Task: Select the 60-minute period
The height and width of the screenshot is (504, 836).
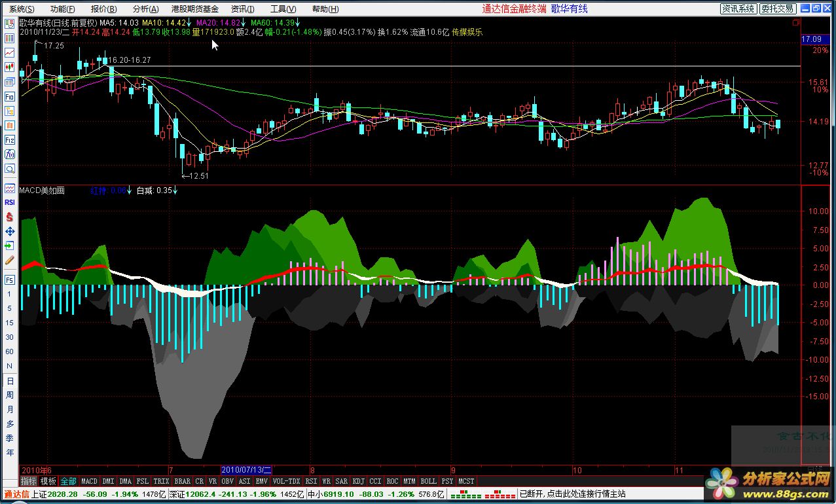Action: click(x=10, y=352)
